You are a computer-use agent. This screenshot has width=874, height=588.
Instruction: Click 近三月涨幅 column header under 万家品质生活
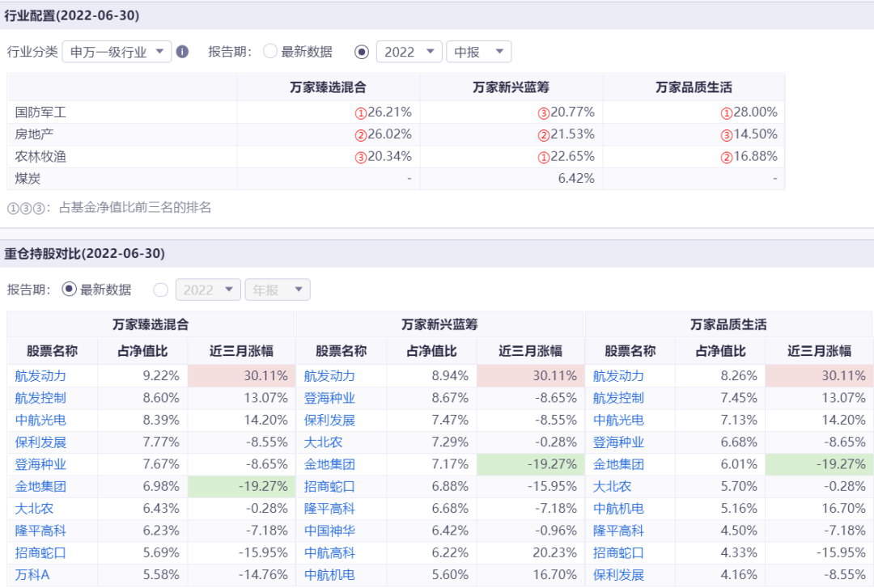click(819, 350)
